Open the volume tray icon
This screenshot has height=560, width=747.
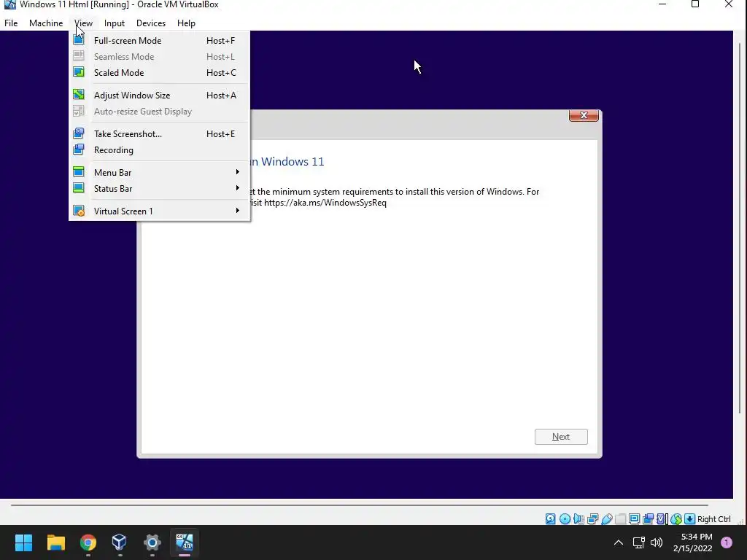(657, 542)
